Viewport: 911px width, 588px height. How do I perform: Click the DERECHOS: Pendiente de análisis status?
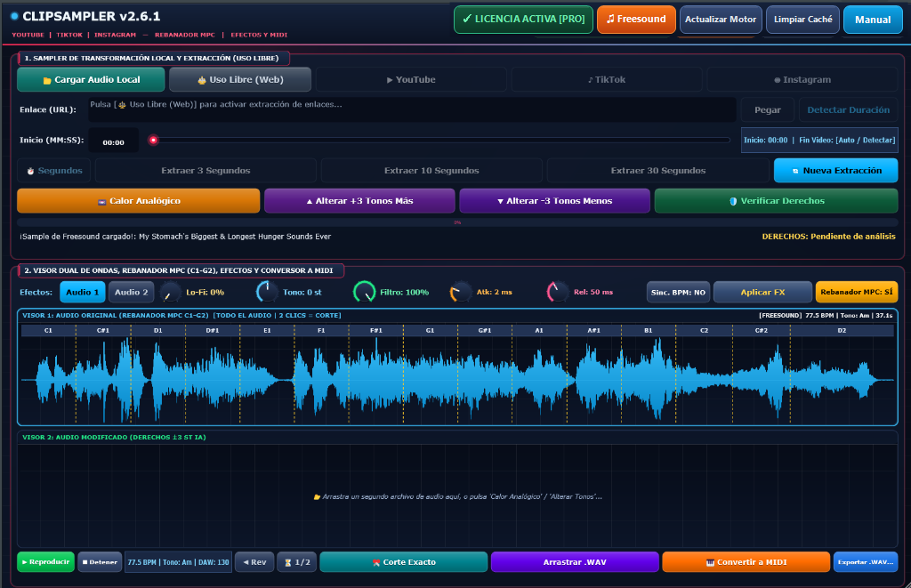828,237
